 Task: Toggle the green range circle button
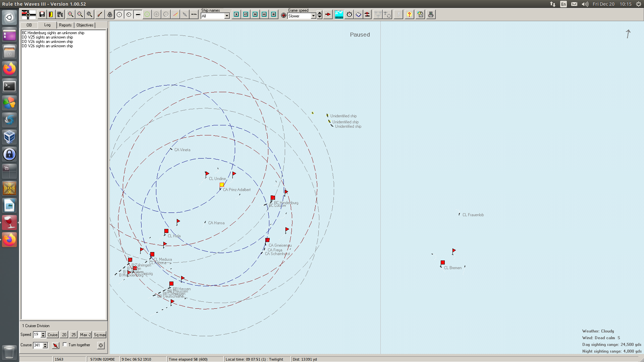(147, 14)
